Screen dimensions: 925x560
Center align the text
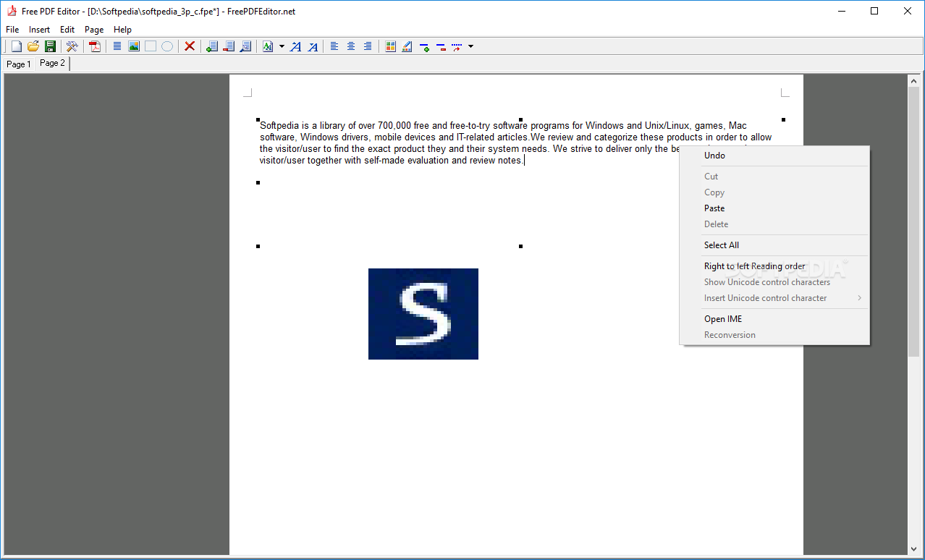[x=351, y=46]
